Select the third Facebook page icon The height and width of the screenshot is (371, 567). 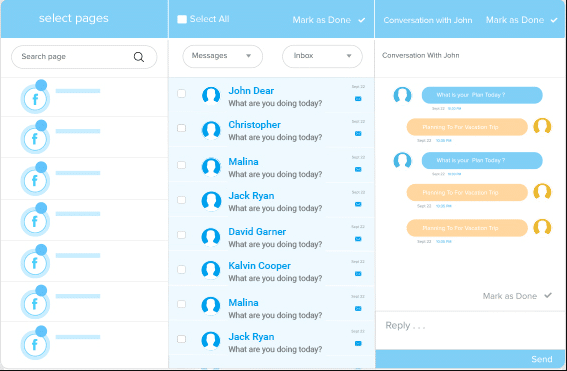click(x=35, y=180)
